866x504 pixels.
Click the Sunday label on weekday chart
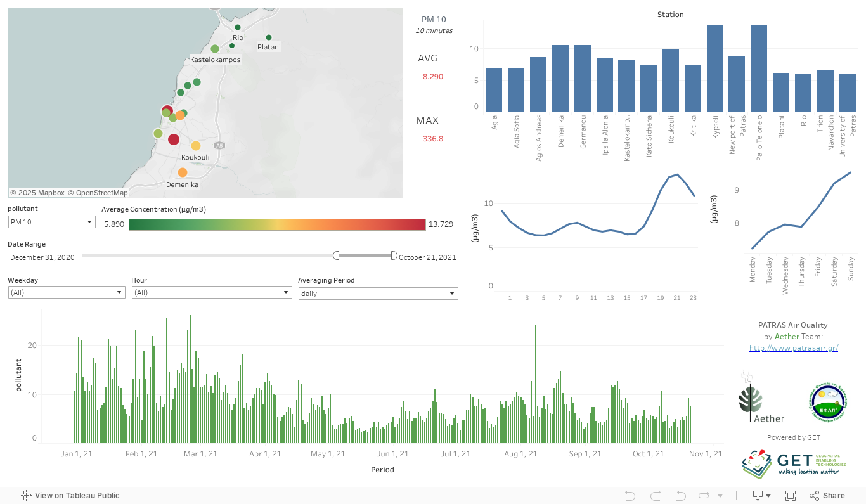851,269
